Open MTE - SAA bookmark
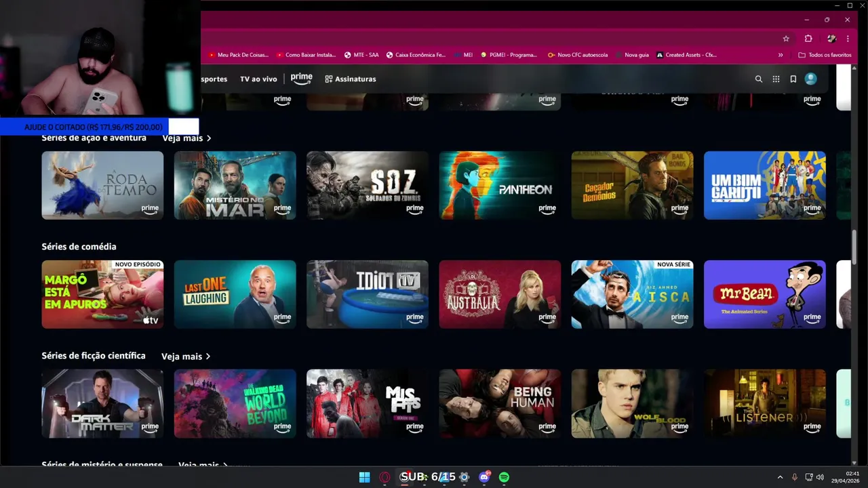The image size is (868, 488). pyautogui.click(x=361, y=55)
